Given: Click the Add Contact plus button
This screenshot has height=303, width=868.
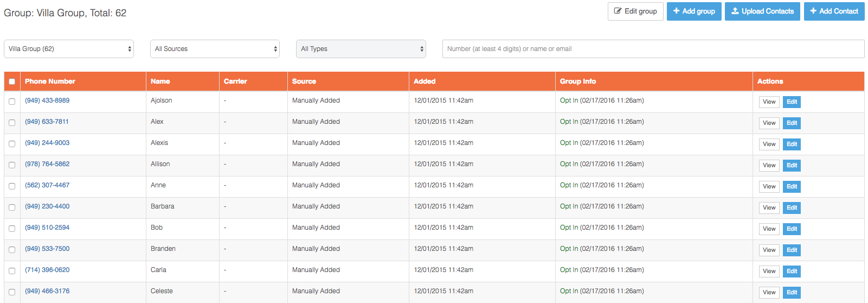Looking at the screenshot, I should point(833,11).
